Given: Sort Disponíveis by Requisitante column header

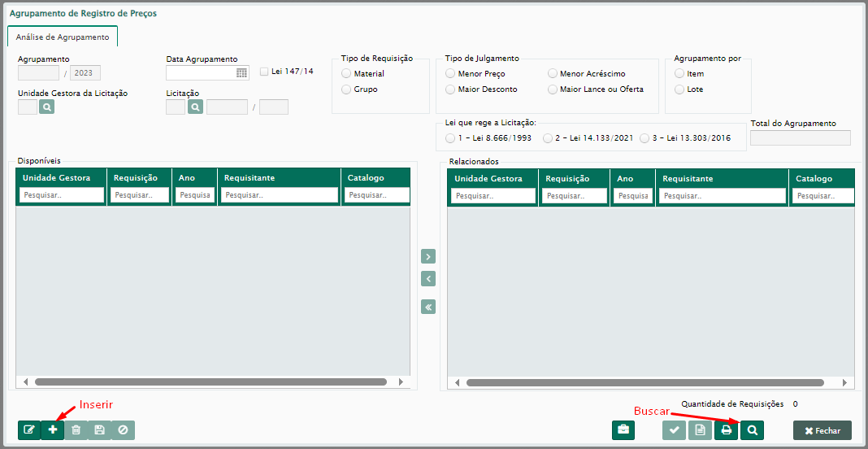Looking at the screenshot, I should point(250,177).
